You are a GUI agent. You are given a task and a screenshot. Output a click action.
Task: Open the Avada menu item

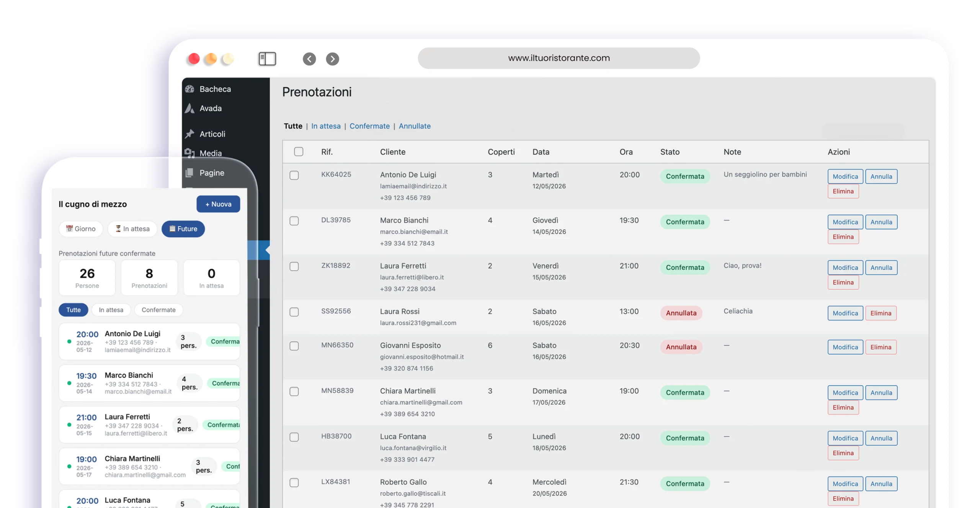tap(211, 108)
